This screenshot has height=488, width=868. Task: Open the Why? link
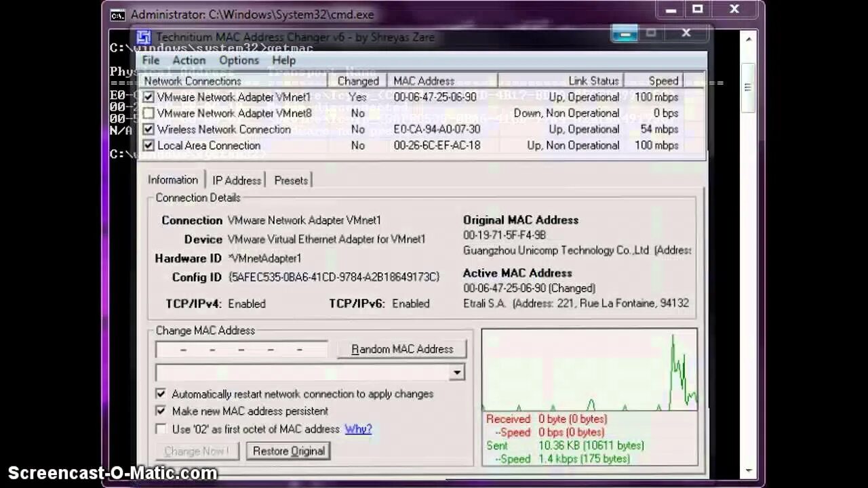358,429
